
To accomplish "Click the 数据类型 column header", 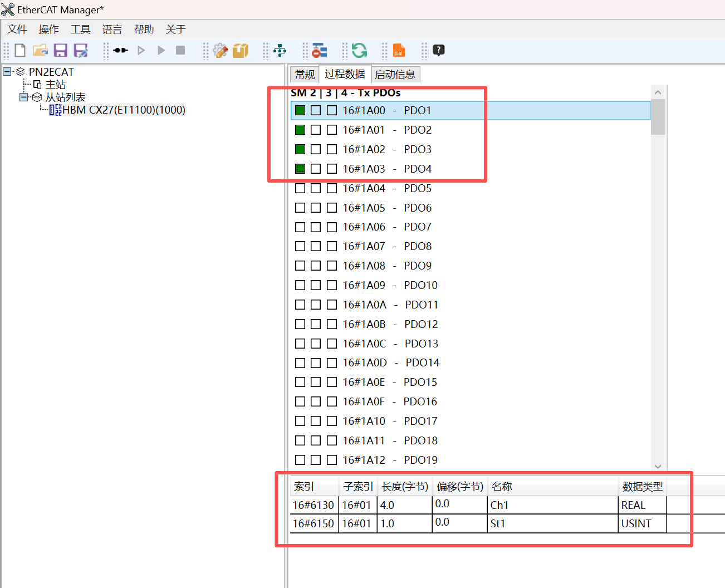I will pyautogui.click(x=643, y=487).
